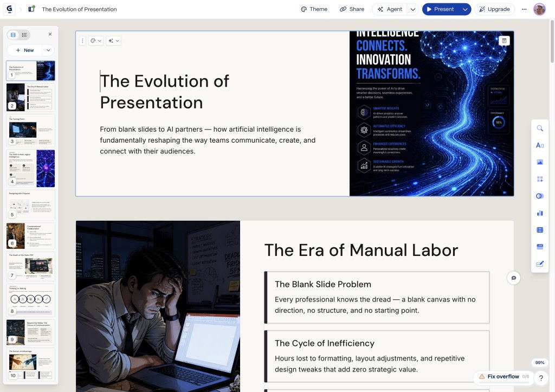Click the AI brain cover image
Viewport: 555px width, 392px height.
(431, 114)
